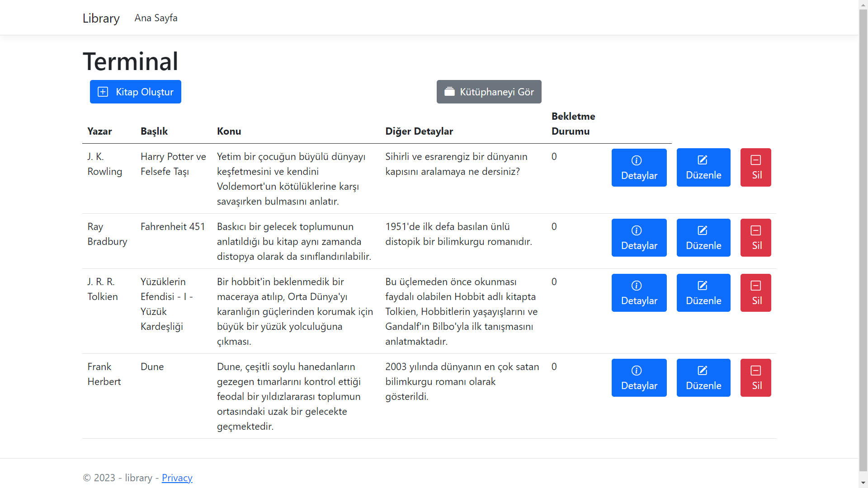Click the Library brand link
This screenshot has height=488, width=868.
point(101,18)
